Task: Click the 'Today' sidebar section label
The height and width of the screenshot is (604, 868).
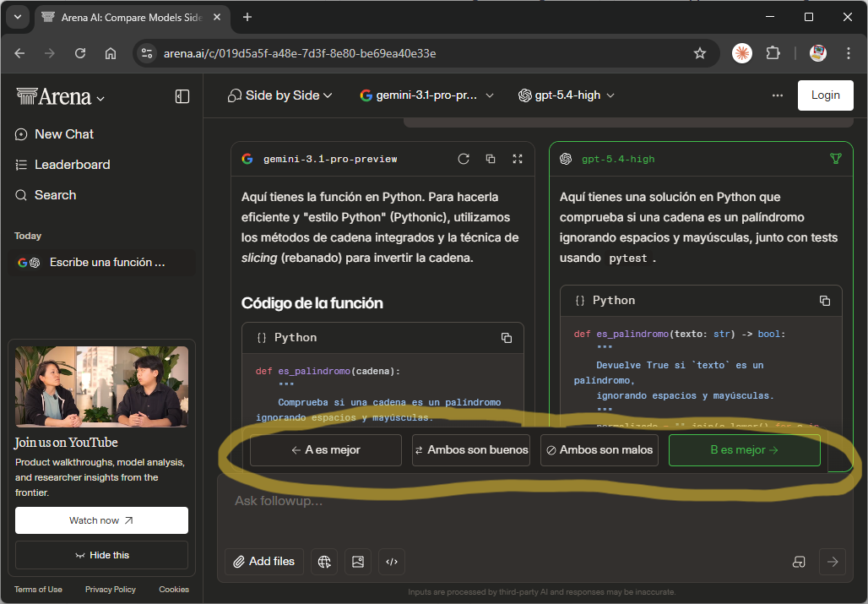Action: tap(28, 236)
